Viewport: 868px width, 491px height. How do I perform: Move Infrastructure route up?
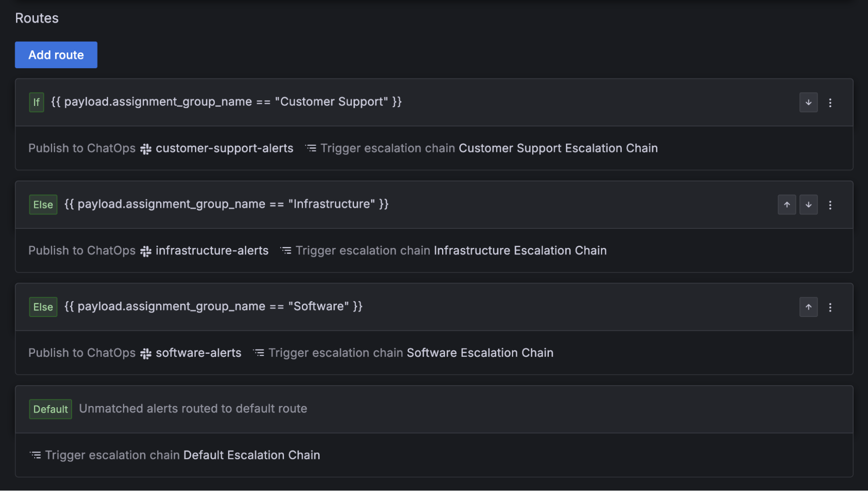click(786, 205)
